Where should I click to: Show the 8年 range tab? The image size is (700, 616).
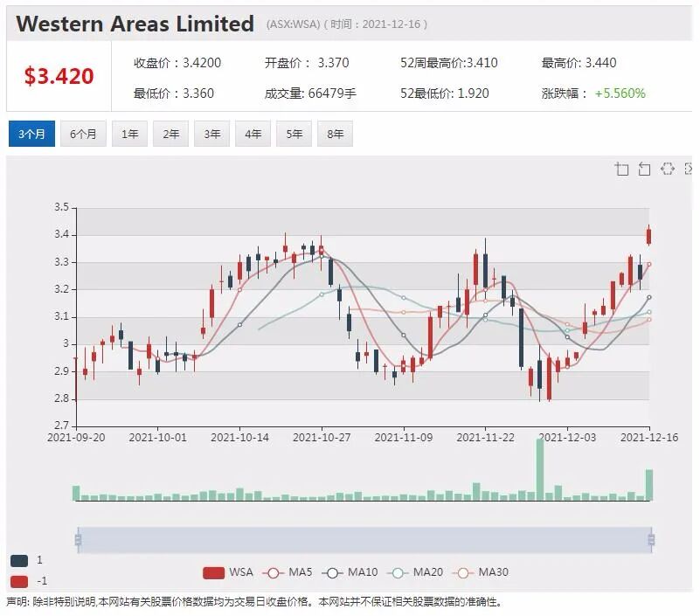[336, 134]
